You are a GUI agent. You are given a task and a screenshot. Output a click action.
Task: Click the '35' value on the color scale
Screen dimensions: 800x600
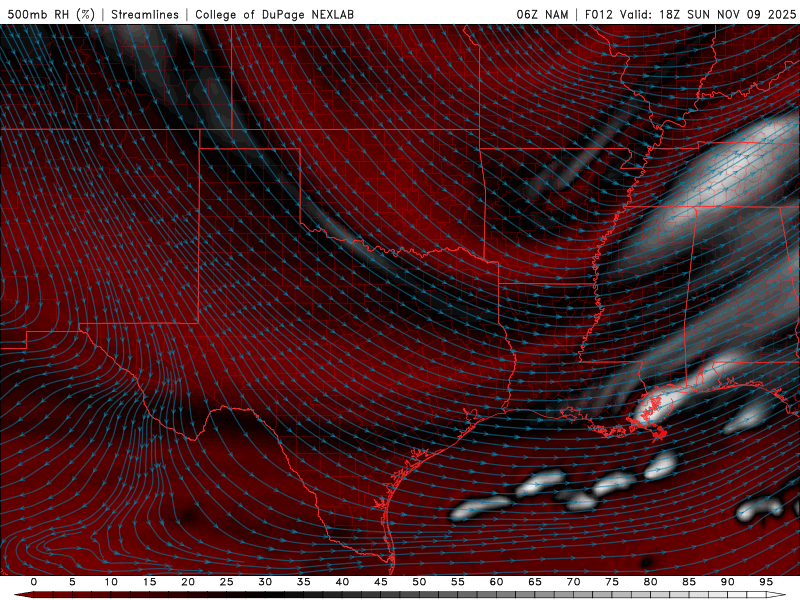coord(304,582)
